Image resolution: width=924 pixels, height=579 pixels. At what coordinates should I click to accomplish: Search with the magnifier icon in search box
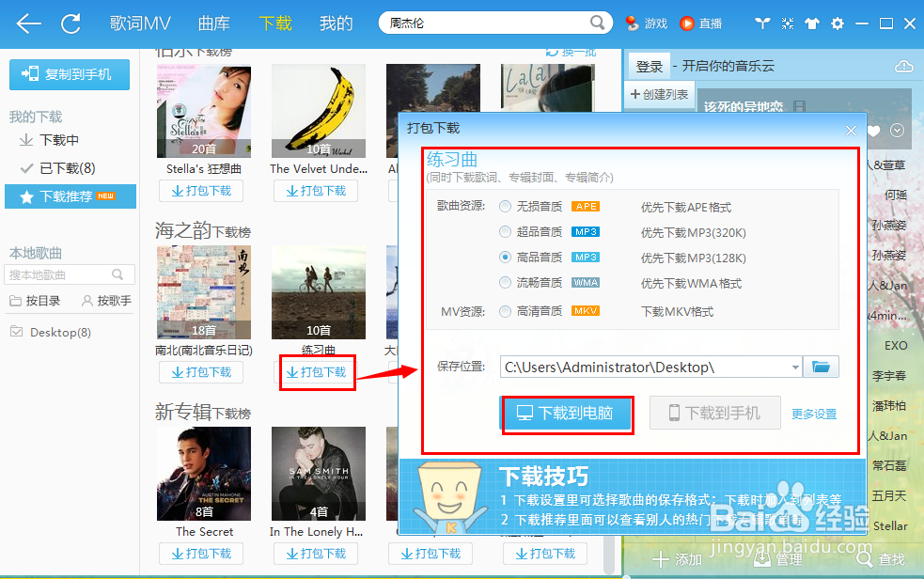click(x=597, y=23)
